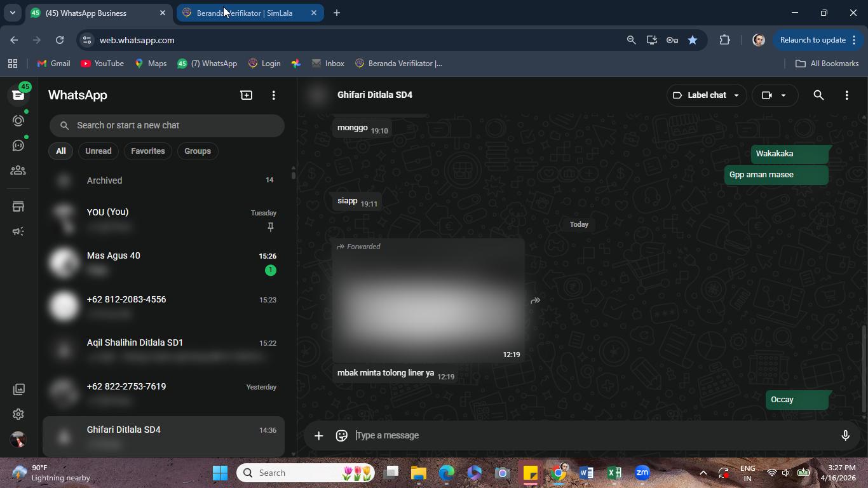Screen dimensions: 868x488
Task: Open the Status icon in left sidebar
Action: [18, 120]
